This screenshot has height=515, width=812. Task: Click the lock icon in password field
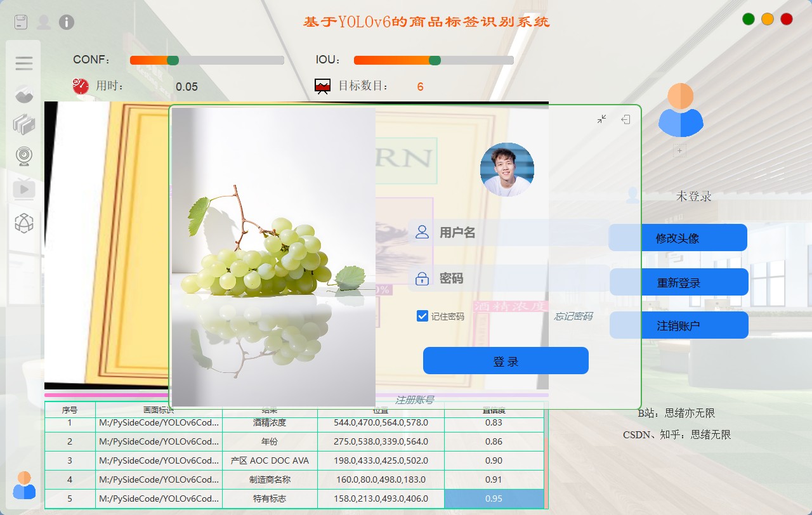[422, 278]
